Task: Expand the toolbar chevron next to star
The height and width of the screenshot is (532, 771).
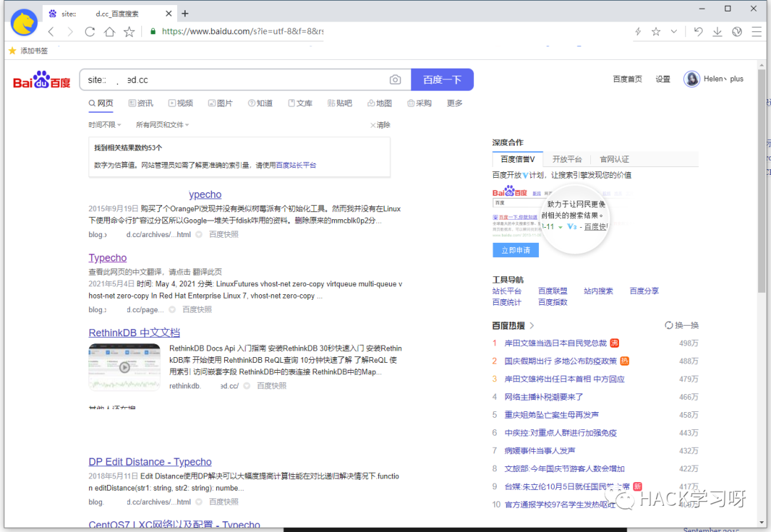Action: click(674, 32)
